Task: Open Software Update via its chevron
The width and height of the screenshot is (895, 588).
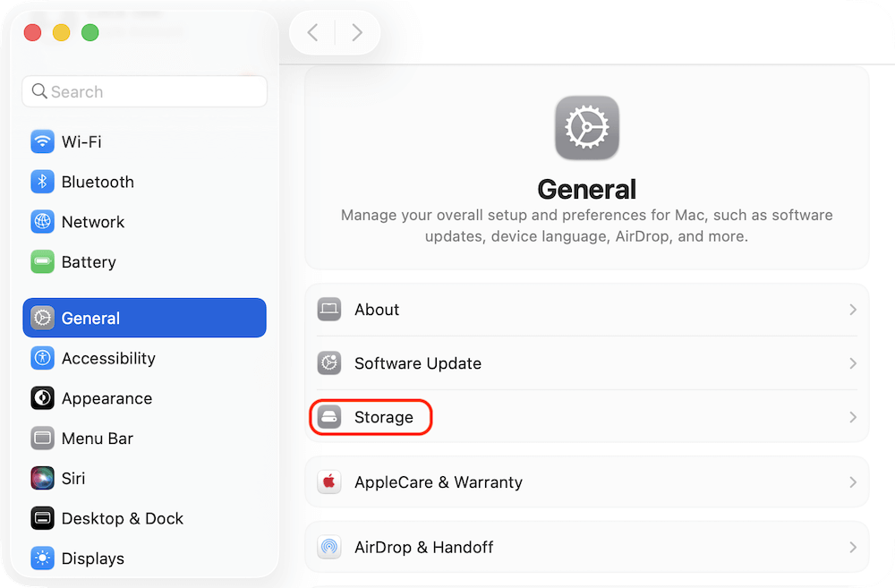Action: (x=851, y=363)
